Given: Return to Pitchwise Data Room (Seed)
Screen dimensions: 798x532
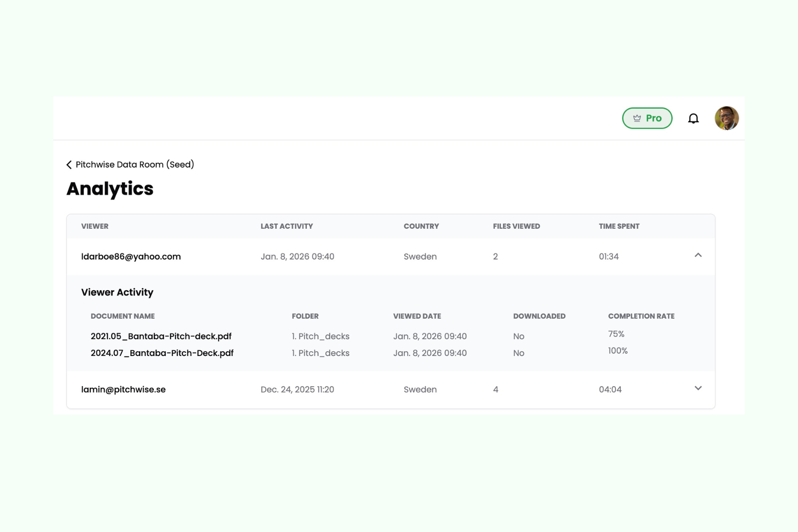Looking at the screenshot, I should (134, 164).
